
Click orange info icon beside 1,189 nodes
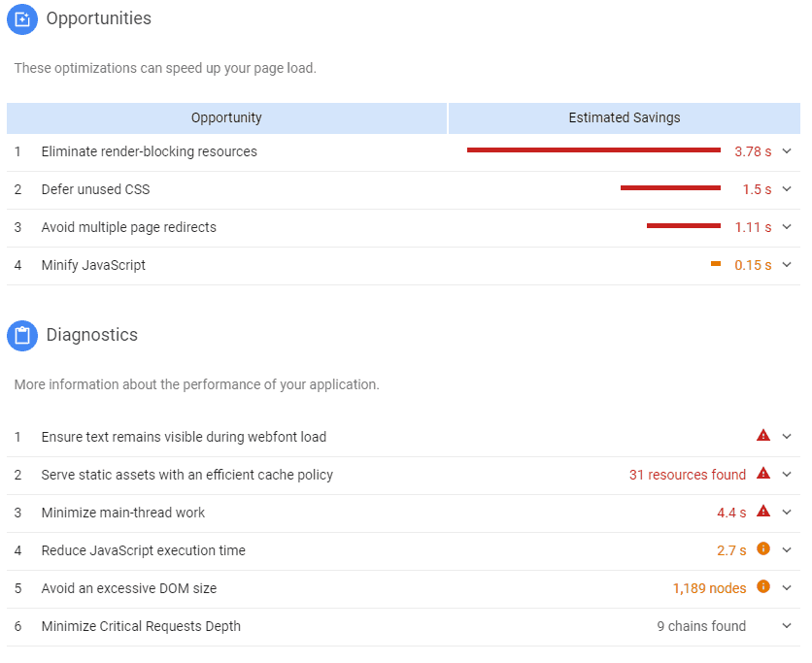click(763, 587)
